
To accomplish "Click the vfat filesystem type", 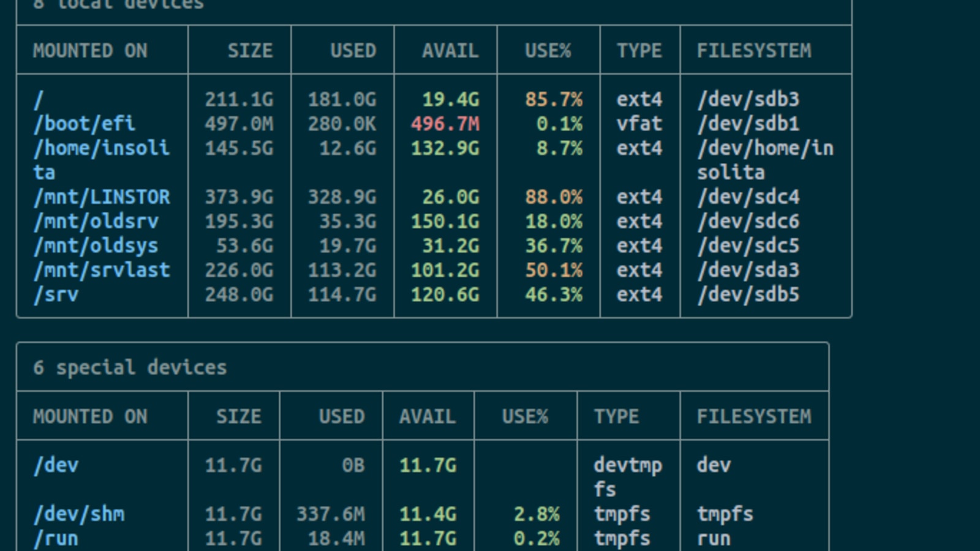I will 639,124.
